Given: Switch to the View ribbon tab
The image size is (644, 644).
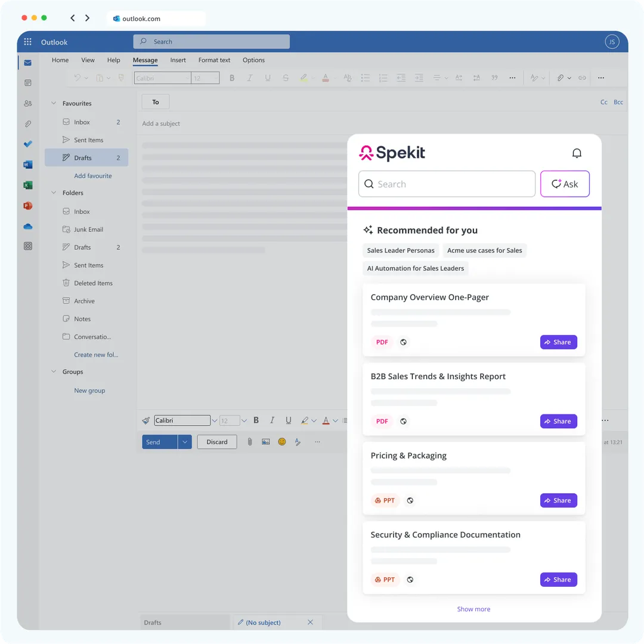Looking at the screenshot, I should click(88, 60).
